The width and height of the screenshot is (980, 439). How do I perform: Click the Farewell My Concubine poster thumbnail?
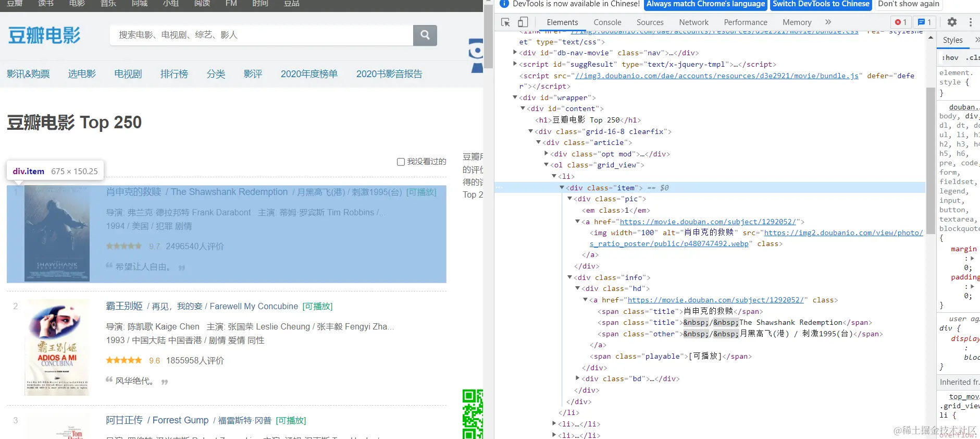57,347
